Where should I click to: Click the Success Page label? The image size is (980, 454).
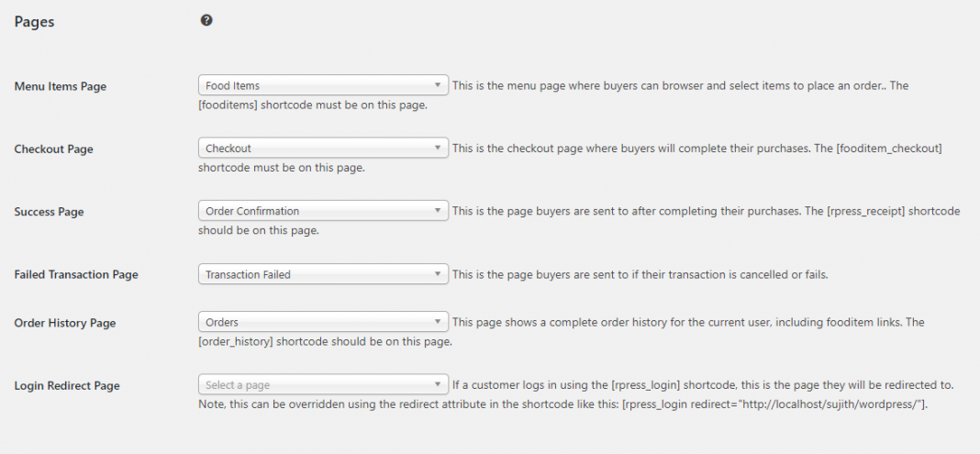click(49, 211)
